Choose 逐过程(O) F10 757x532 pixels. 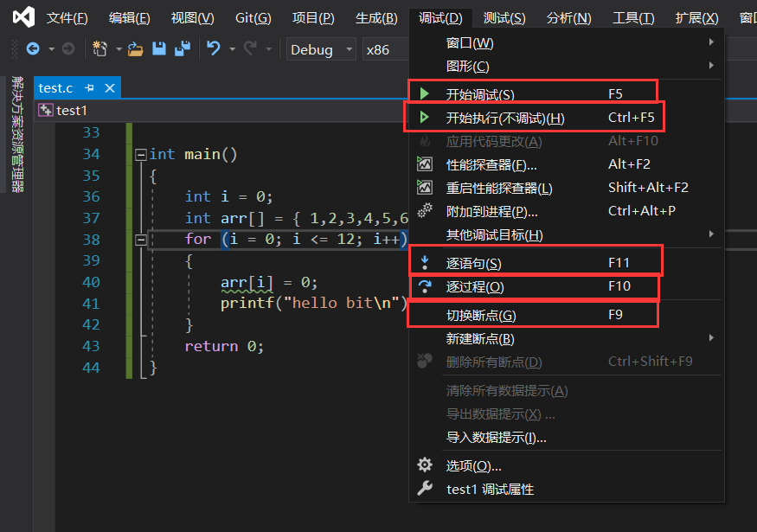pos(566,286)
